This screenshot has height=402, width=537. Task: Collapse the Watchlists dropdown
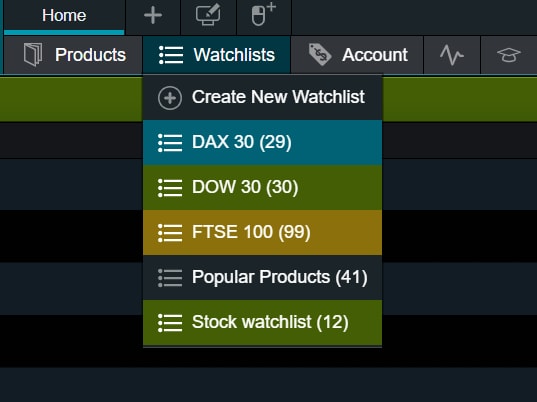[x=216, y=55]
